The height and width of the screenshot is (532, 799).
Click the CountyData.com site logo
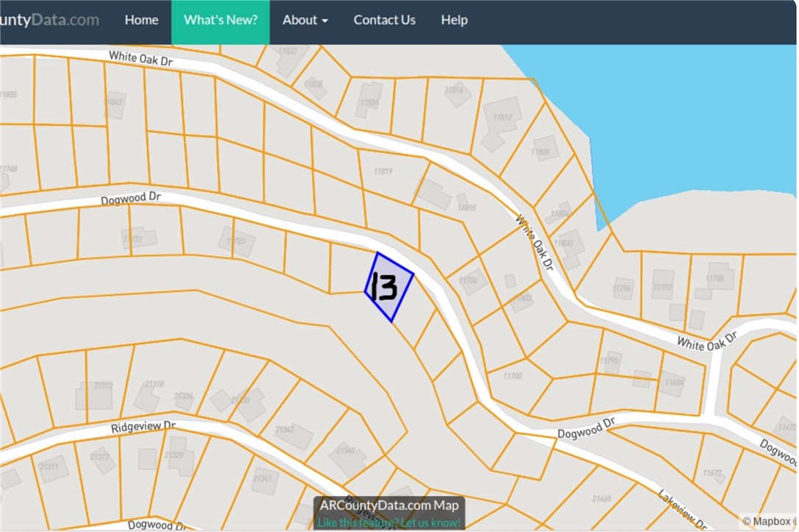(x=50, y=21)
